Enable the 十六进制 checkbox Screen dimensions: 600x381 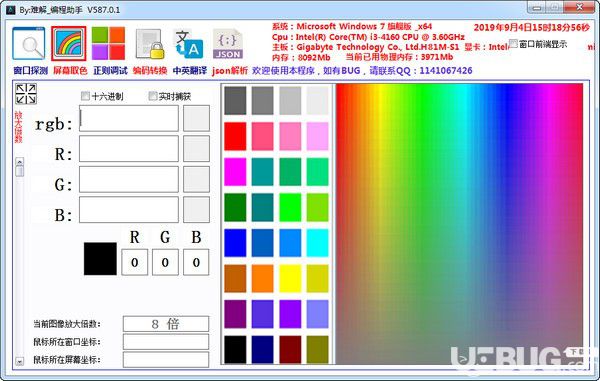pyautogui.click(x=85, y=96)
